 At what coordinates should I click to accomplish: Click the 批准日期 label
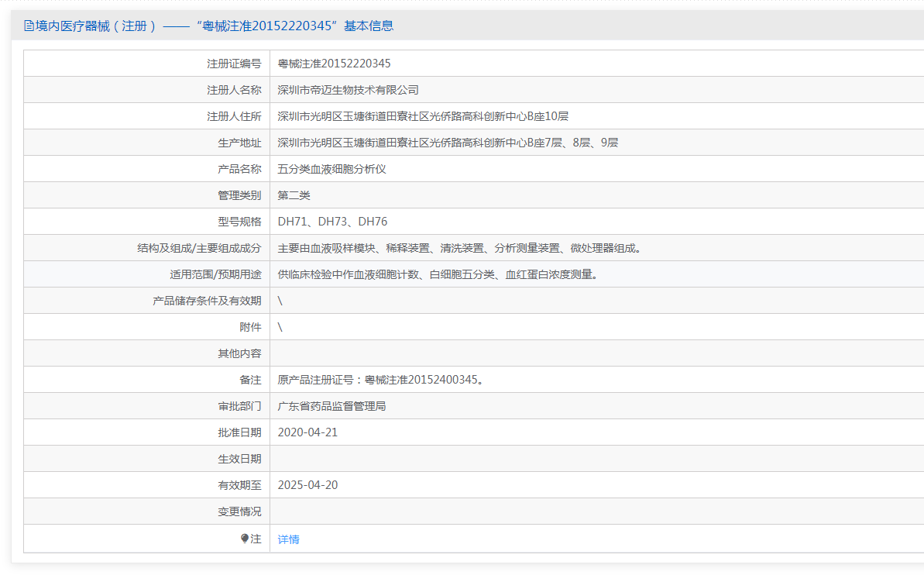click(x=239, y=432)
